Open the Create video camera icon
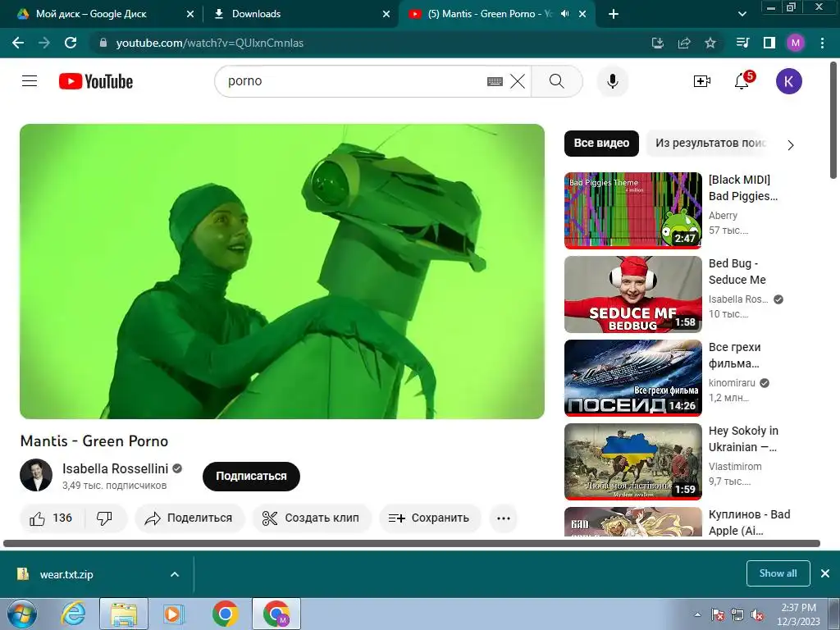The height and width of the screenshot is (630, 840). pyautogui.click(x=702, y=81)
